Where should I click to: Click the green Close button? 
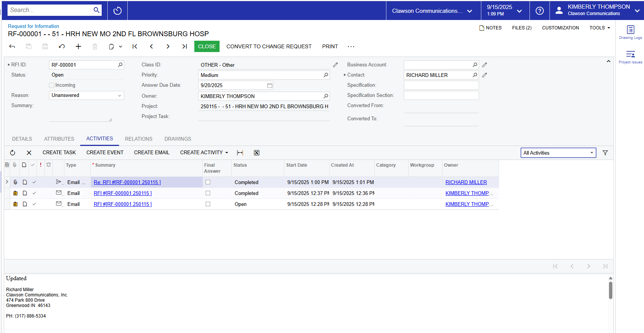(x=207, y=46)
